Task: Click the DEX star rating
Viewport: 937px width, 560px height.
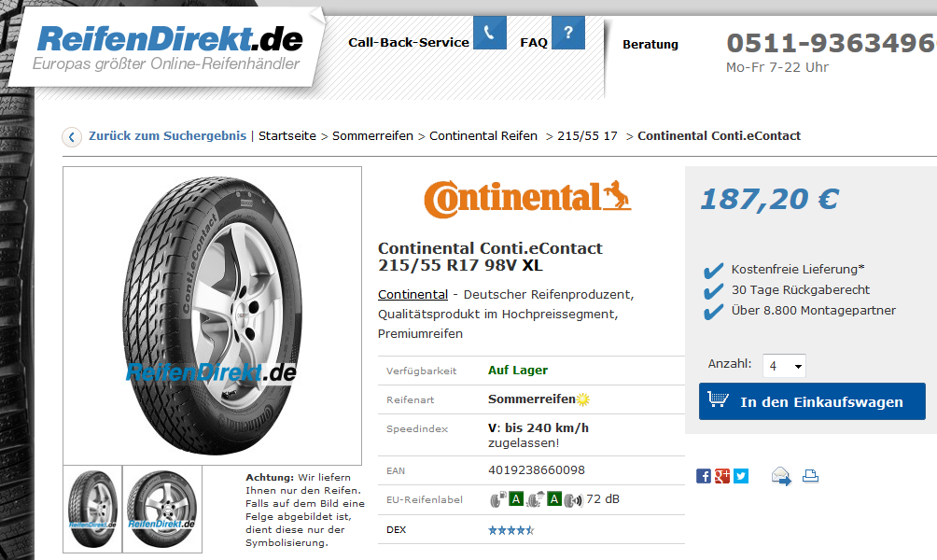Action: (510, 530)
